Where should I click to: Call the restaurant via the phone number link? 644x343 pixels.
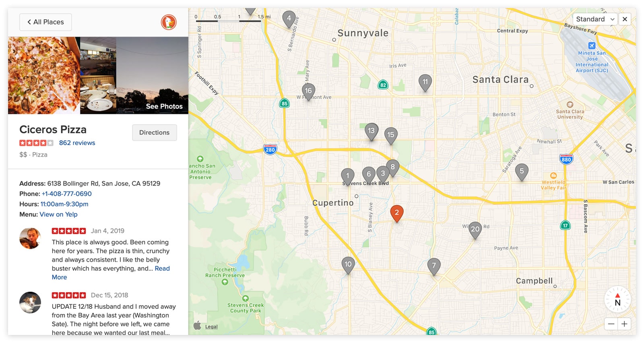[x=66, y=194]
